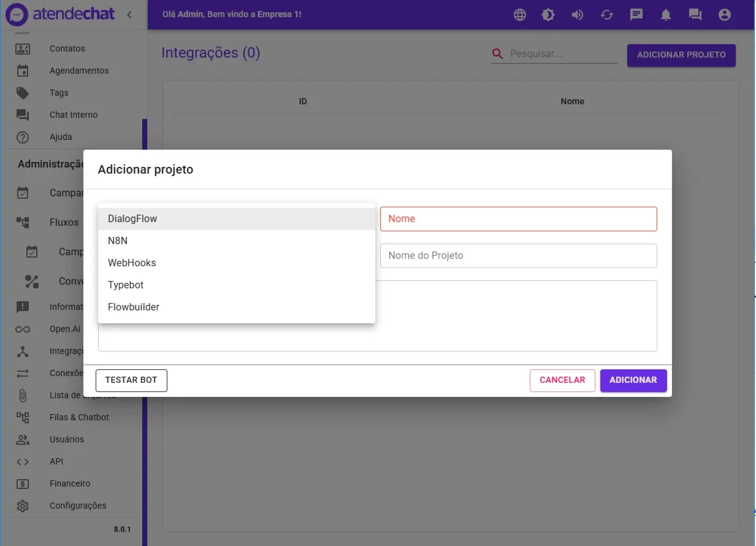Click the Nome column header

(x=572, y=101)
